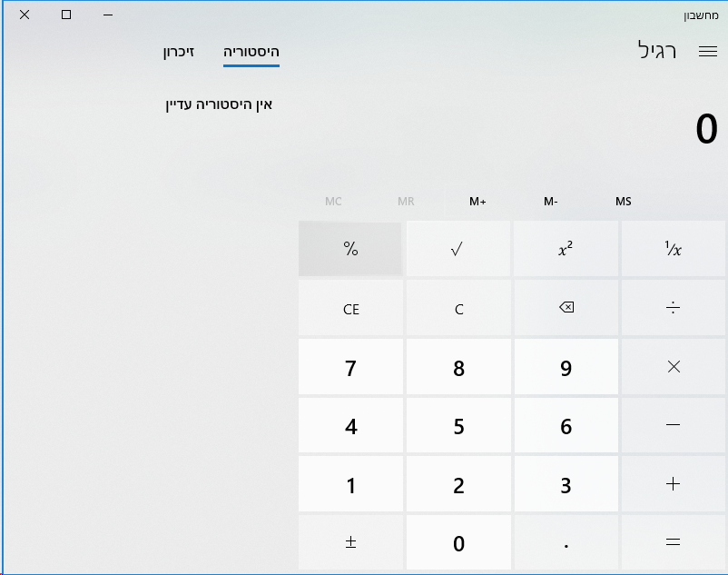Click the M+ memory add button
The height and width of the screenshot is (575, 728).
[x=477, y=201]
